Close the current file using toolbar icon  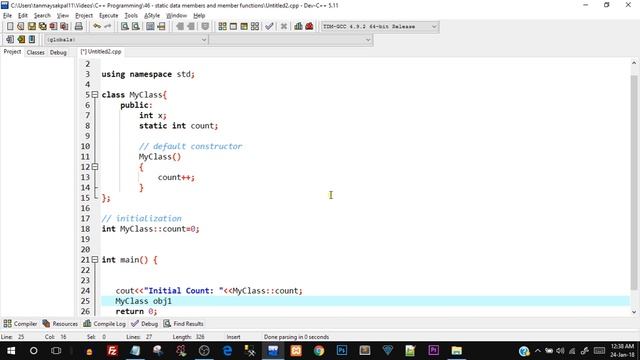53,27
